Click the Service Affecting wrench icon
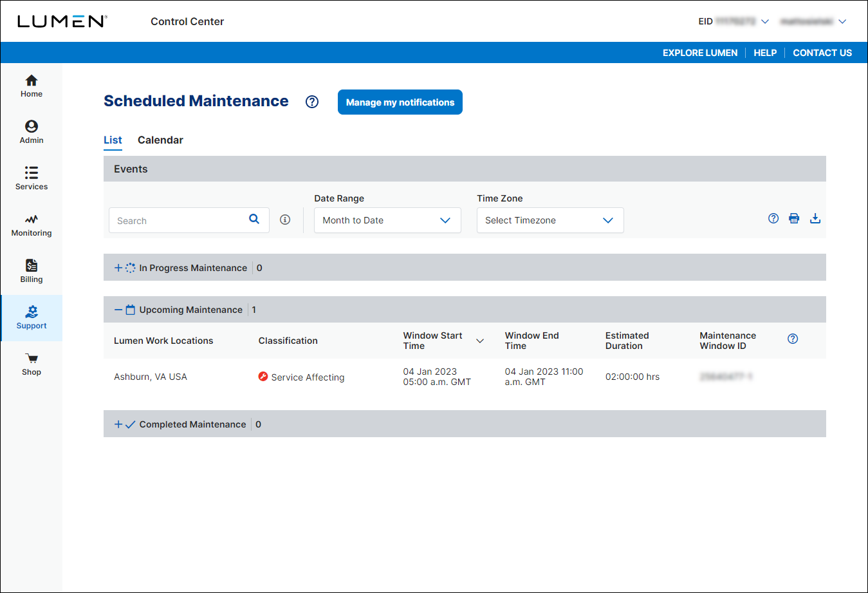This screenshot has height=593, width=868. click(x=263, y=377)
